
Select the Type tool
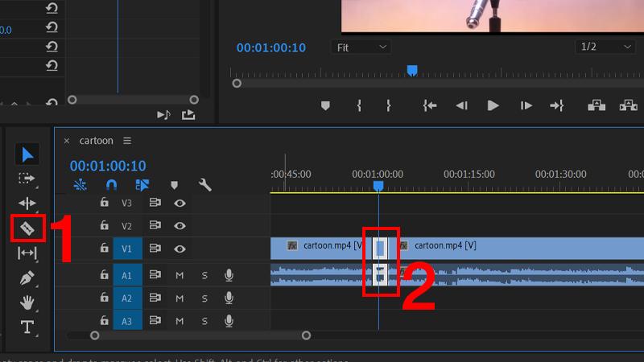click(27, 327)
